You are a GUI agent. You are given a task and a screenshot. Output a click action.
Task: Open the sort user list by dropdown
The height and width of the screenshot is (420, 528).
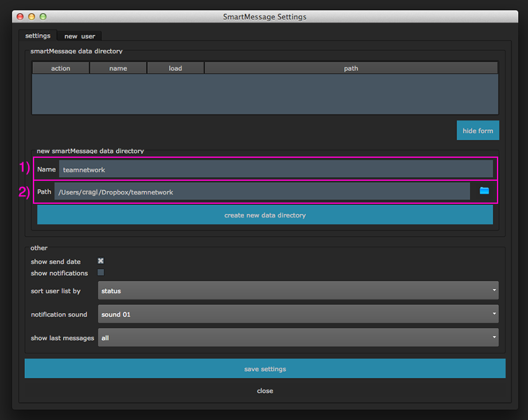pos(298,290)
